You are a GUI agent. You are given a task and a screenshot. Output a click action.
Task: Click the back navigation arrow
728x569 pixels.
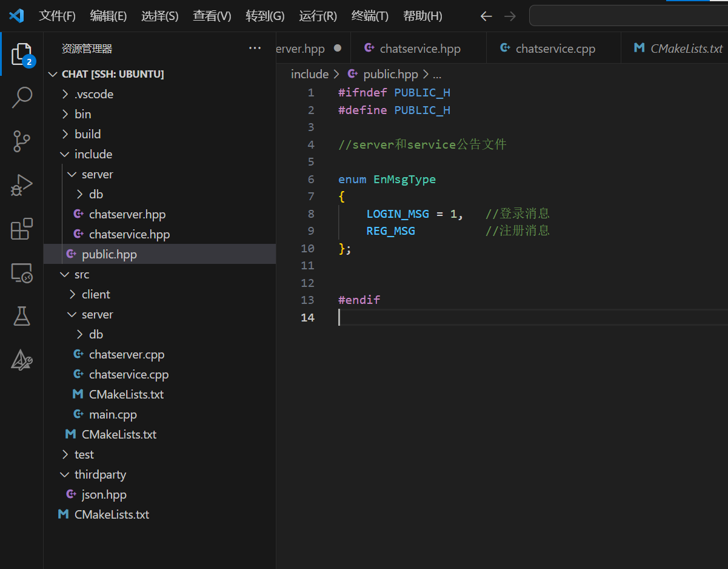click(486, 16)
